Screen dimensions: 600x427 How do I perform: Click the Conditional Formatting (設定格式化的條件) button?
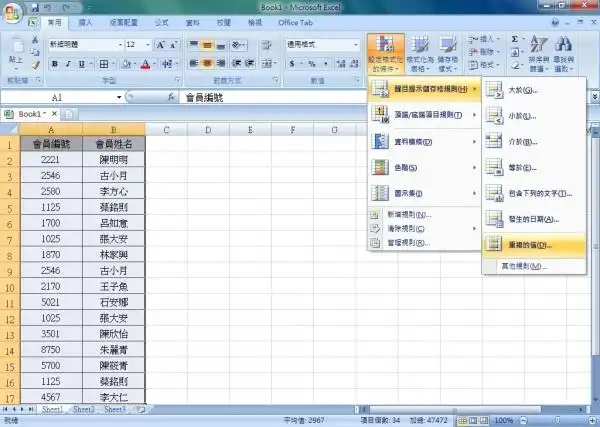click(x=386, y=54)
